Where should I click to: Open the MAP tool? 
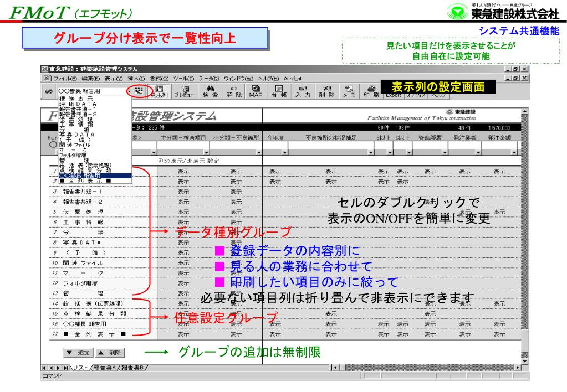pos(256,92)
